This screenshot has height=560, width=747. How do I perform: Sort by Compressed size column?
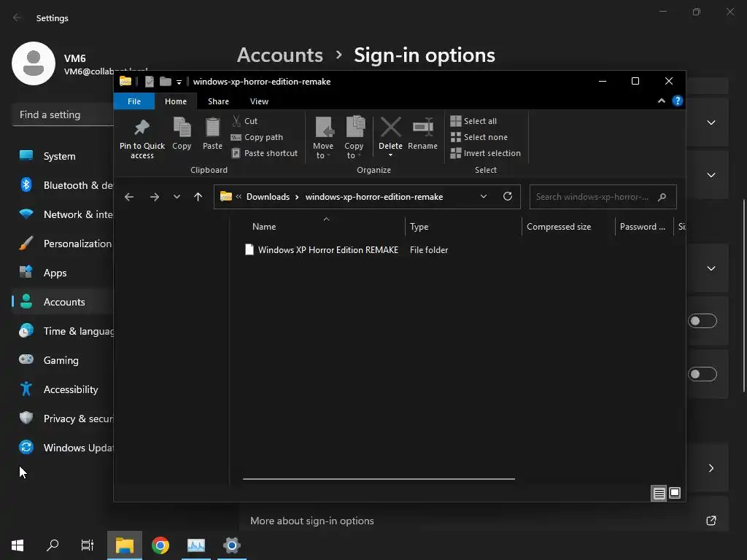[x=568, y=227]
